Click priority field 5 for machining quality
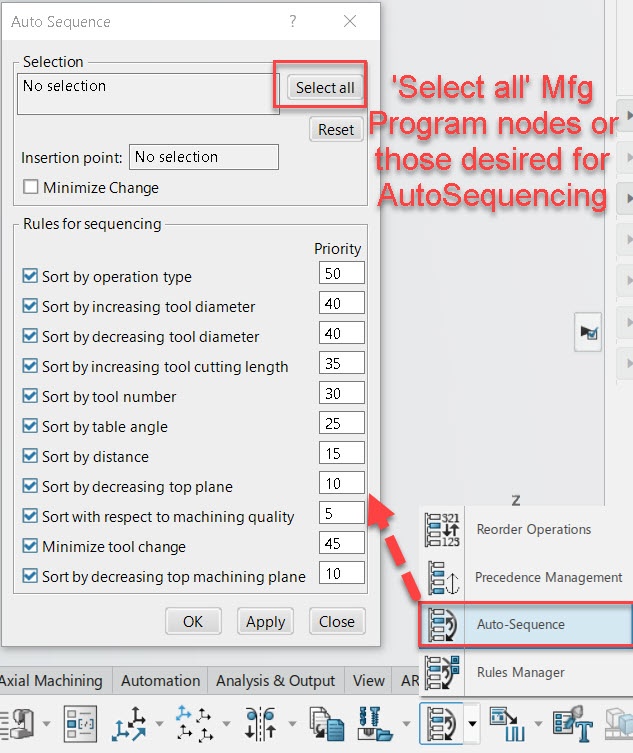 coord(341,513)
